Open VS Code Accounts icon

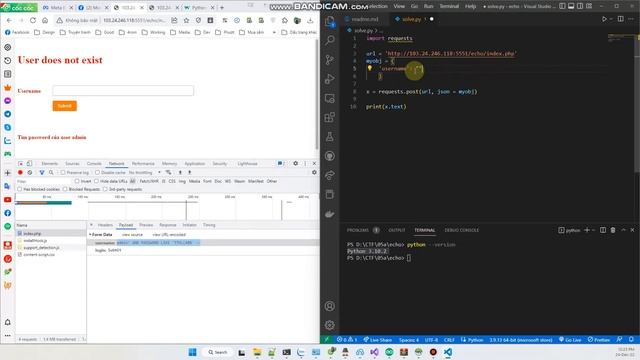tap(330, 306)
